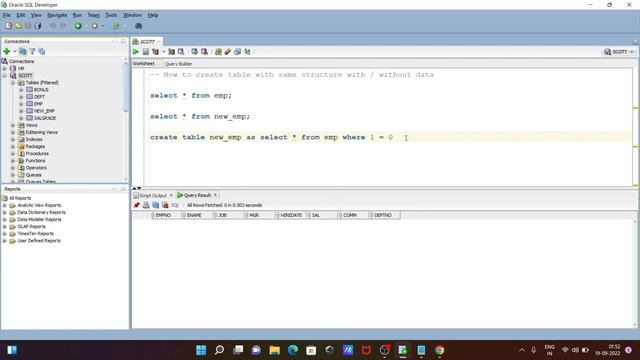640x360 pixels.
Task: Click the SQL link in Query Result toolbar
Action: coord(175,205)
